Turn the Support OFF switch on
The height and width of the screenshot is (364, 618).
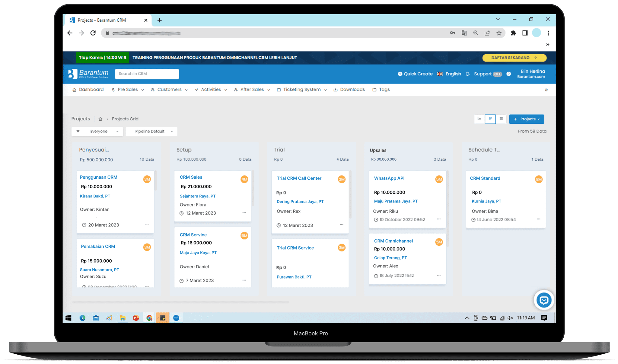(498, 74)
